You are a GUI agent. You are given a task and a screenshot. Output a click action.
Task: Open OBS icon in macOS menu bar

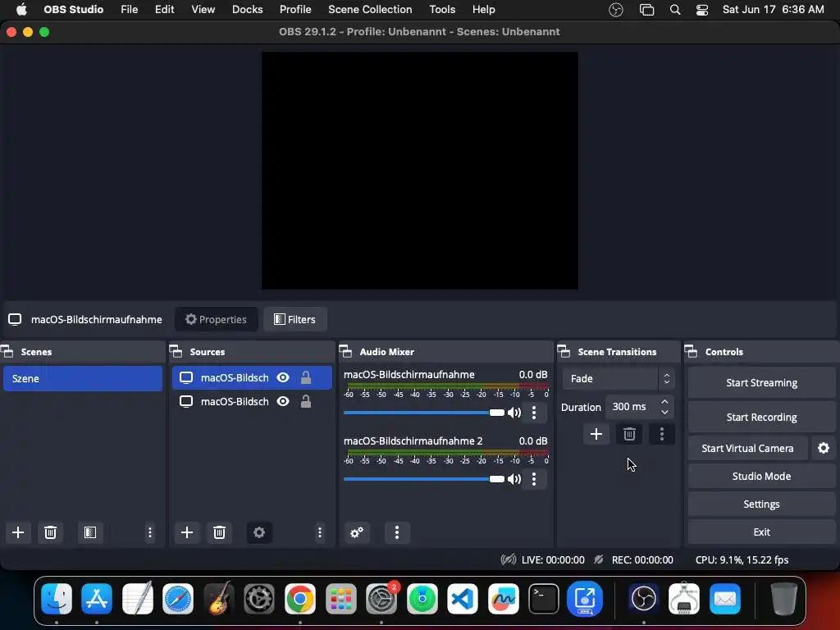[616, 10]
